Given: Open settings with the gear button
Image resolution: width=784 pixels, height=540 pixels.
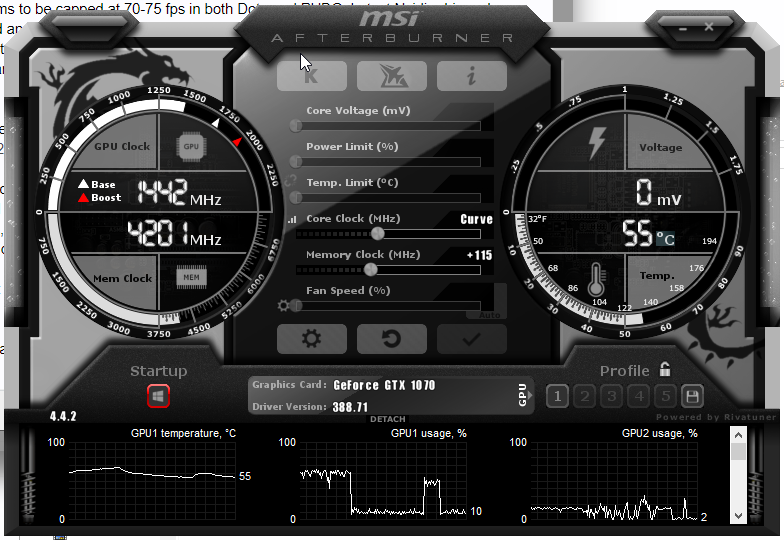Looking at the screenshot, I should pyautogui.click(x=312, y=339).
